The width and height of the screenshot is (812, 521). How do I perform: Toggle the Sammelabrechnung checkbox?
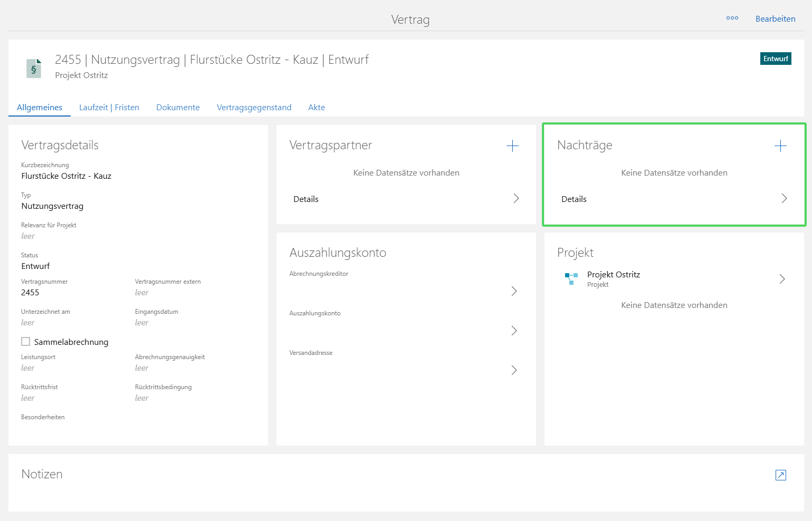[x=26, y=342]
